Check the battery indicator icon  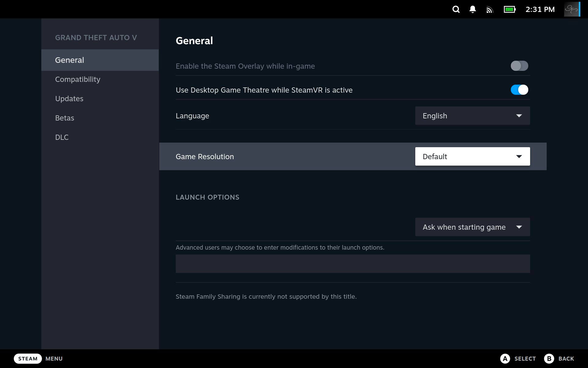(510, 10)
